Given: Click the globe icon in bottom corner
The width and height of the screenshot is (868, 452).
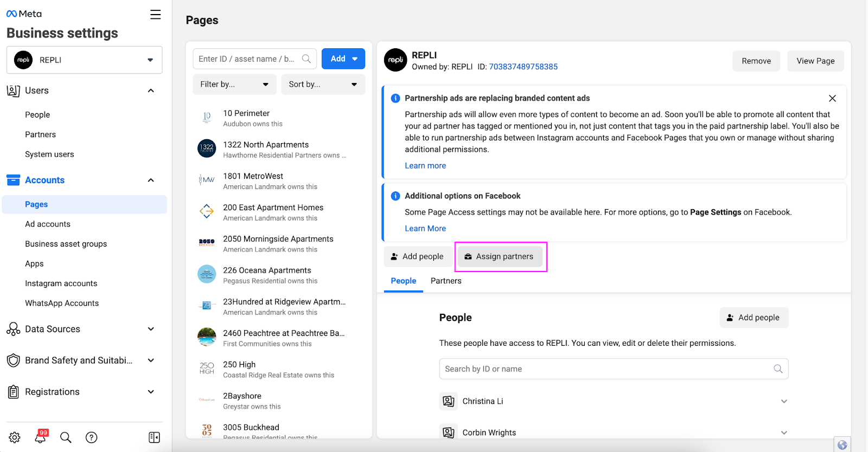Looking at the screenshot, I should click(x=842, y=444).
